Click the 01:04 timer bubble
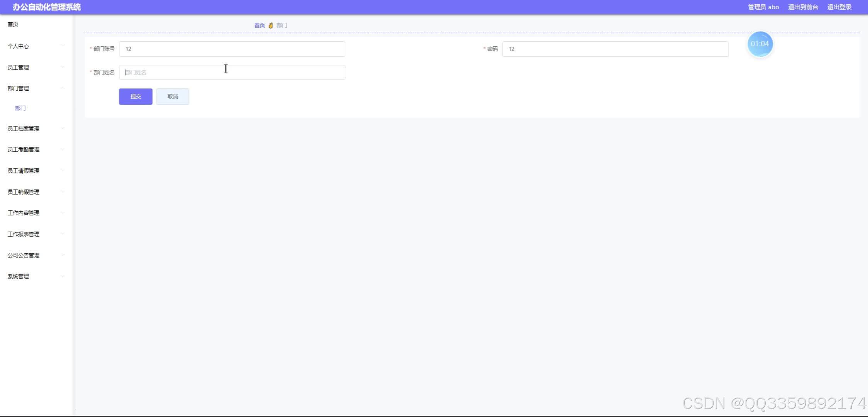The image size is (868, 417). pos(759,44)
